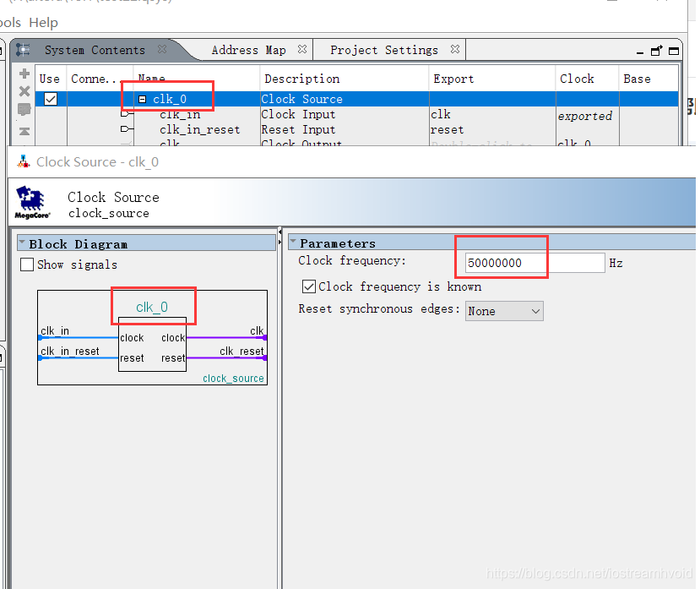Click the remove component X icon
Image resolution: width=700 pixels, height=589 pixels.
24,91
